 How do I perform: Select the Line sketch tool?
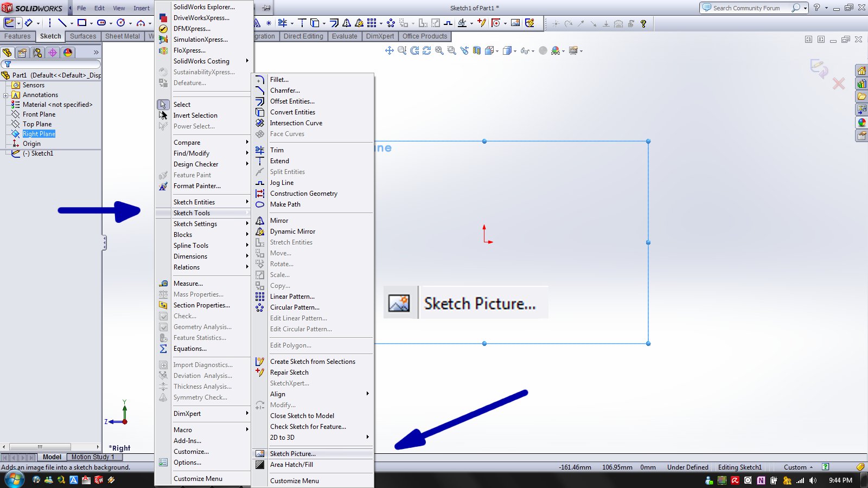pyautogui.click(x=62, y=23)
